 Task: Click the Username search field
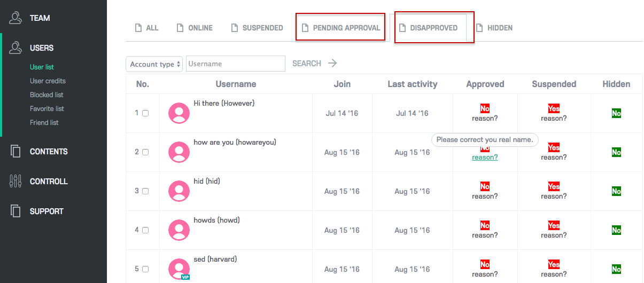tap(235, 64)
